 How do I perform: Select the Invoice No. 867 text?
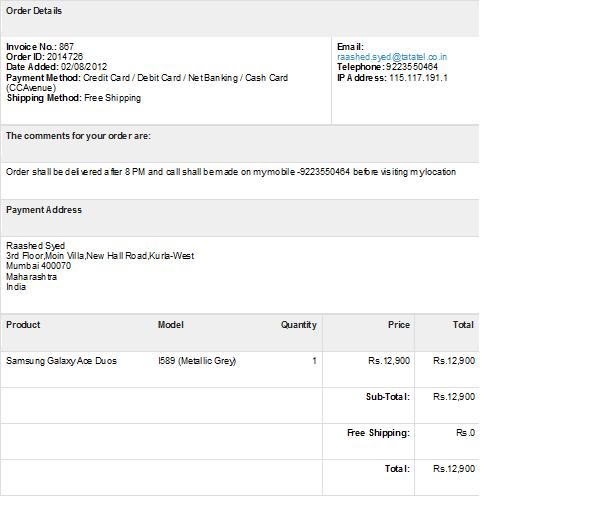click(40, 47)
